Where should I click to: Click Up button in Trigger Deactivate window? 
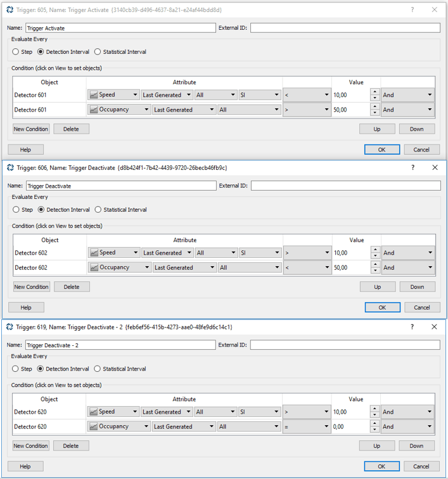(378, 287)
